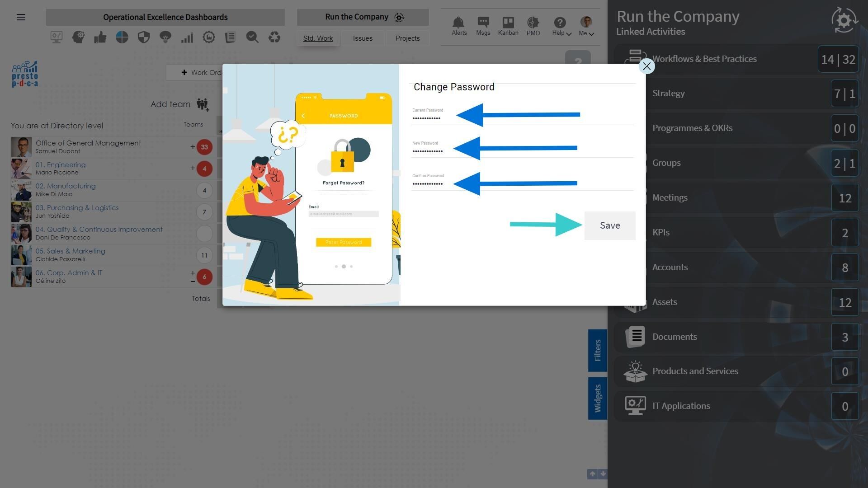Click the Add team people icon
Image resolution: width=868 pixels, height=488 pixels.
pyautogui.click(x=203, y=104)
